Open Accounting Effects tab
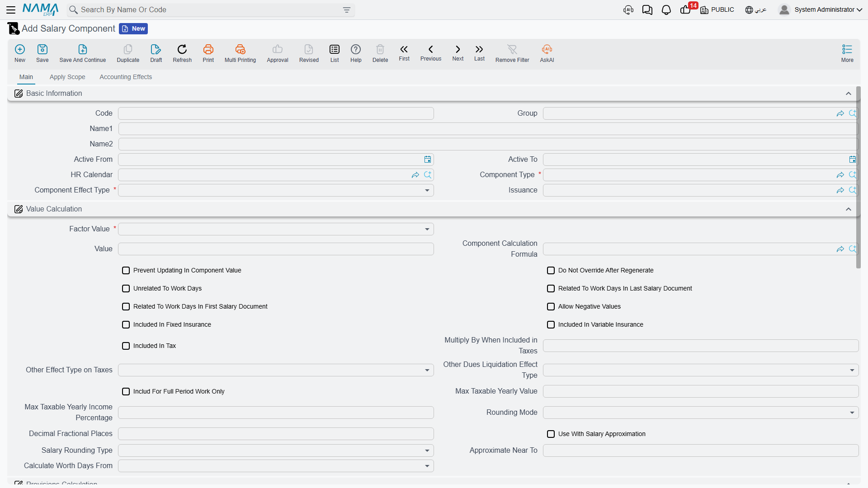868x488 pixels. click(126, 77)
